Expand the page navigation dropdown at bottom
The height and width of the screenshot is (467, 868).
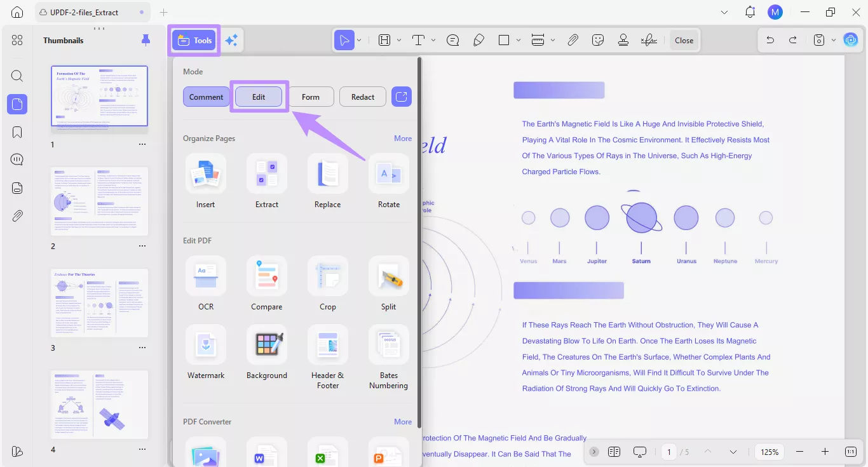[x=733, y=452]
